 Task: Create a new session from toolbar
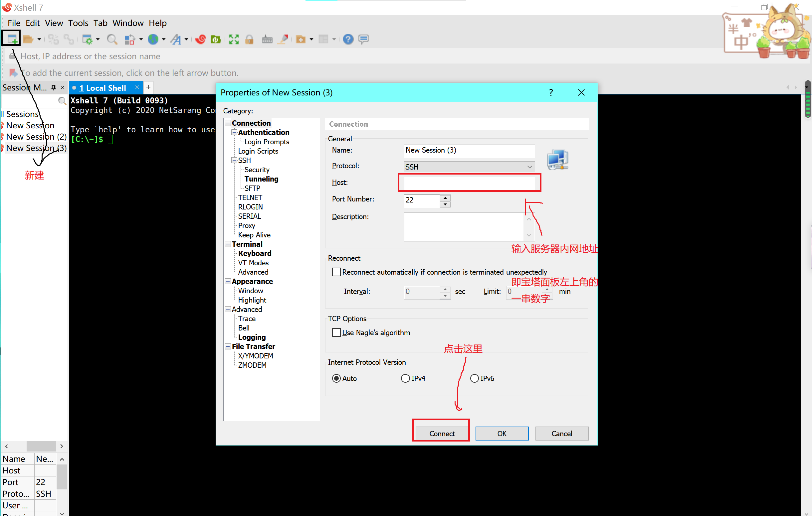pyautogui.click(x=12, y=39)
